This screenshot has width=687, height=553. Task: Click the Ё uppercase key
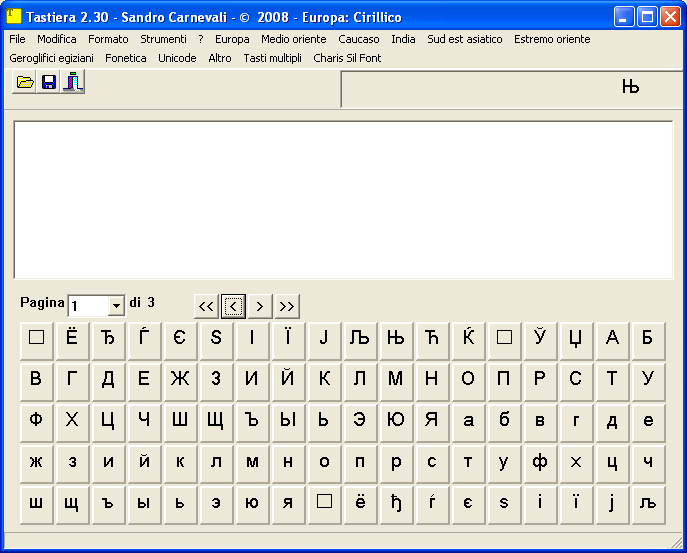pos(72,341)
